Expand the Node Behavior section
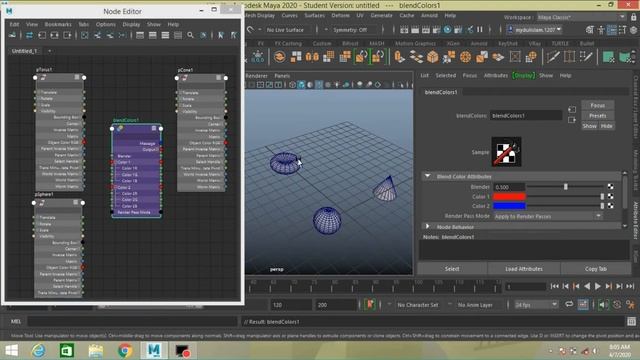640x360 pixels. point(427,227)
